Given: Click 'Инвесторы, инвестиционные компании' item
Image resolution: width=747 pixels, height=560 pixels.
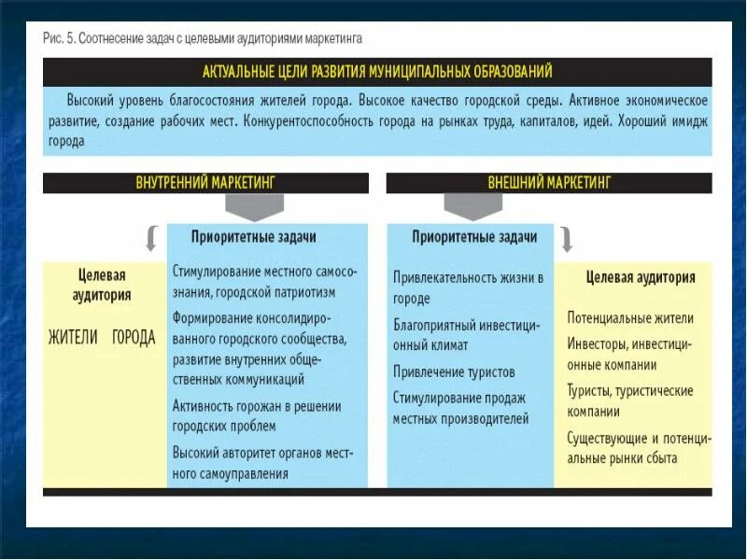Looking at the screenshot, I should pyautogui.click(x=629, y=355).
